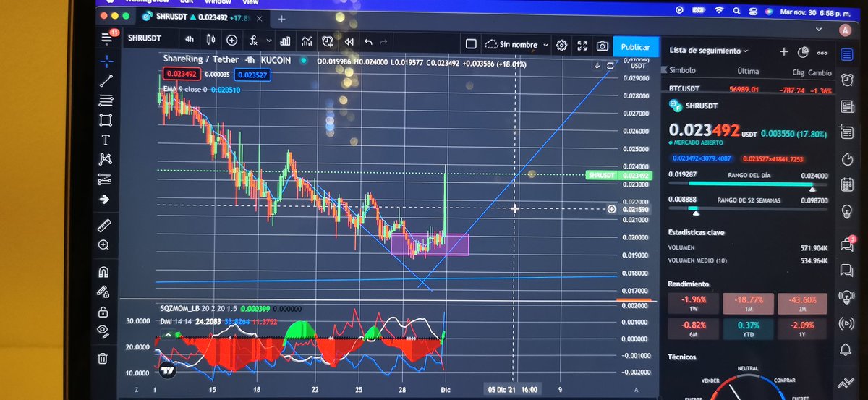Open the View menu in menu bar
Viewport: 868px width, 400px height.
click(250, 2)
